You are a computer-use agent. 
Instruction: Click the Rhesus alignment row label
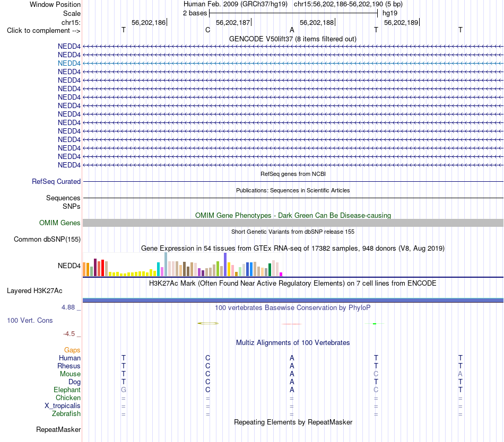coord(69,366)
